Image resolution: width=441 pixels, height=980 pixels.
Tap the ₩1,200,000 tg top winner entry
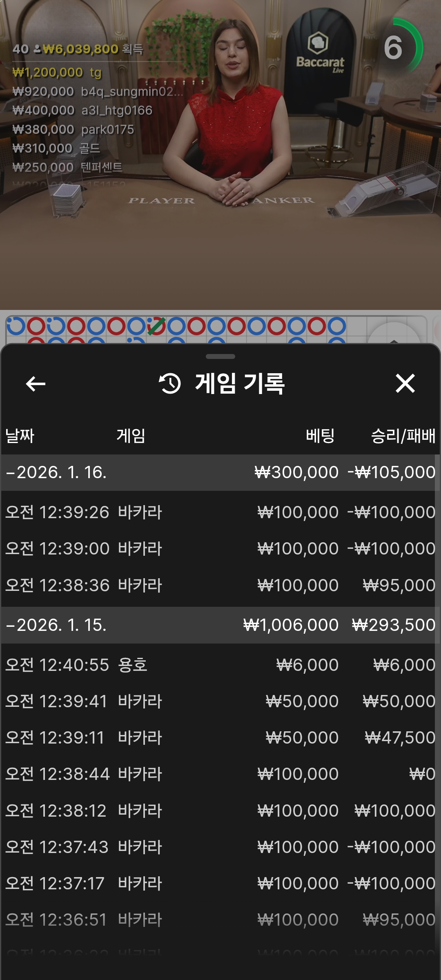click(x=57, y=73)
